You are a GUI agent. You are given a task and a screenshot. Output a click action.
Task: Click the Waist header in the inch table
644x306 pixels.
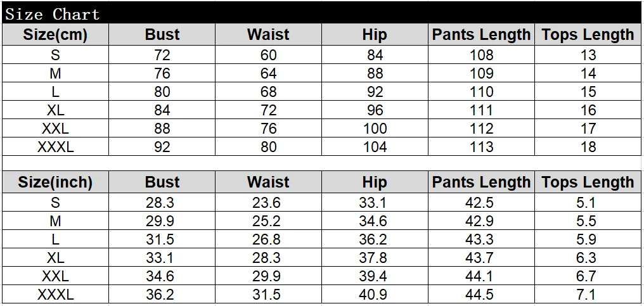(268, 182)
